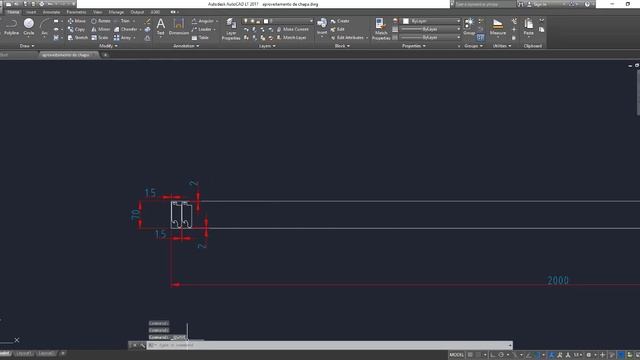Image resolution: width=640 pixels, height=360 pixels.
Task: Expand the Layers panel
Action: pyautogui.click(x=267, y=46)
